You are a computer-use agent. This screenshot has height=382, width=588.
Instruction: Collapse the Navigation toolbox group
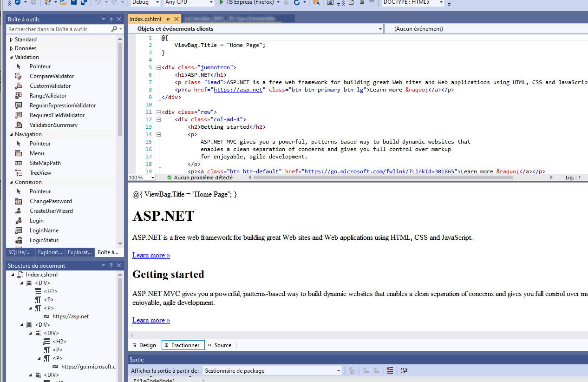tap(11, 134)
